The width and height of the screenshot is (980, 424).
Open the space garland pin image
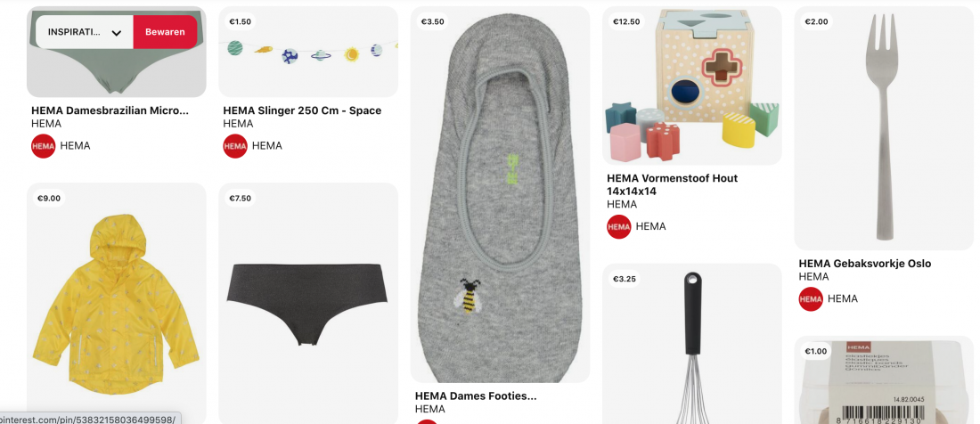click(x=308, y=52)
